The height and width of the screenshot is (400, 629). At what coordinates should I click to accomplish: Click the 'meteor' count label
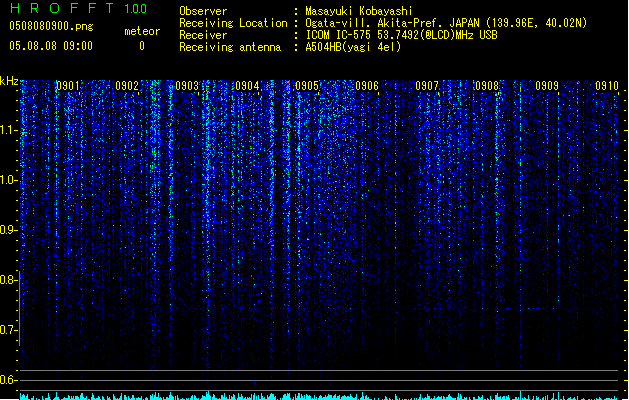click(x=142, y=31)
